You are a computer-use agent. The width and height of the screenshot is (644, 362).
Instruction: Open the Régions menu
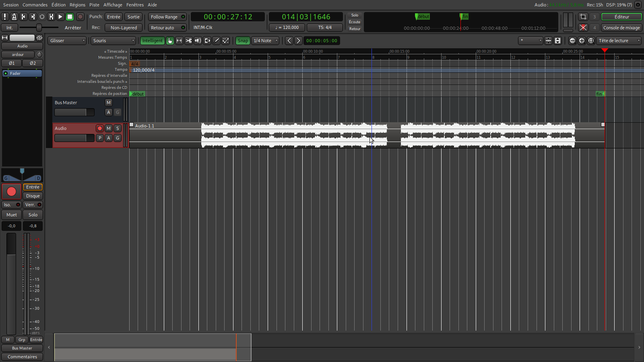coord(77,5)
